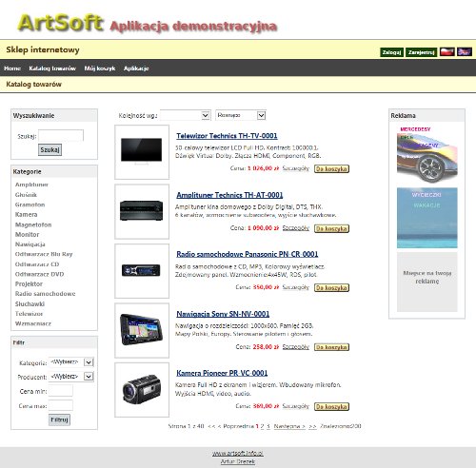Add Telewizor Technics to cart with Do koszyka
Screen dimensions: 476x468
331,168
